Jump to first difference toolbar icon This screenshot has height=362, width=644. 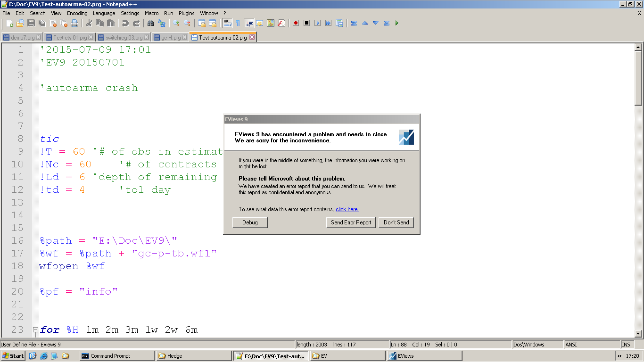tap(354, 23)
